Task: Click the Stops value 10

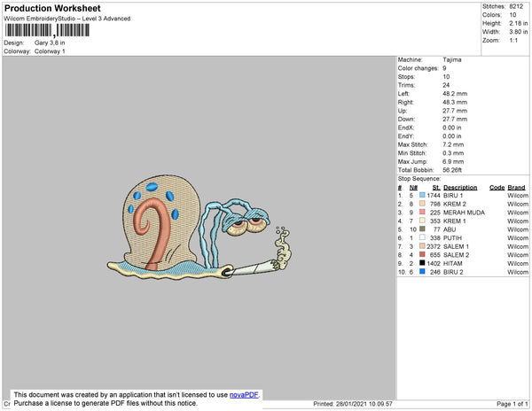Action: coord(446,76)
